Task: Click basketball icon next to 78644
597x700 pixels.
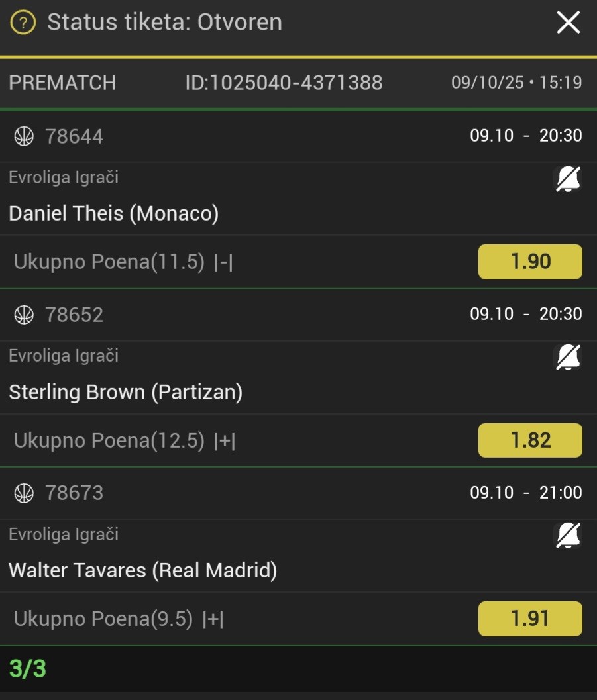Action: 24,136
